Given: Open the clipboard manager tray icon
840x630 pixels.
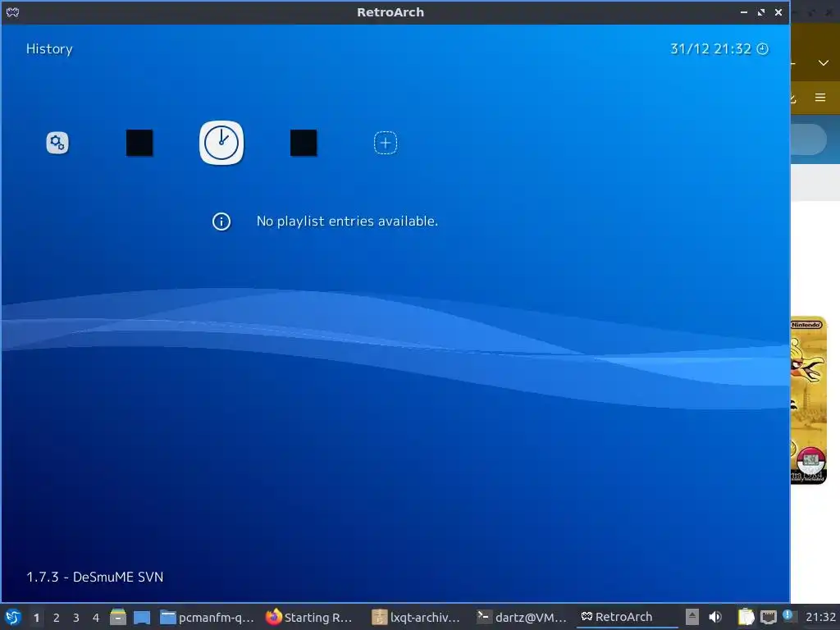Looking at the screenshot, I should [x=746, y=617].
